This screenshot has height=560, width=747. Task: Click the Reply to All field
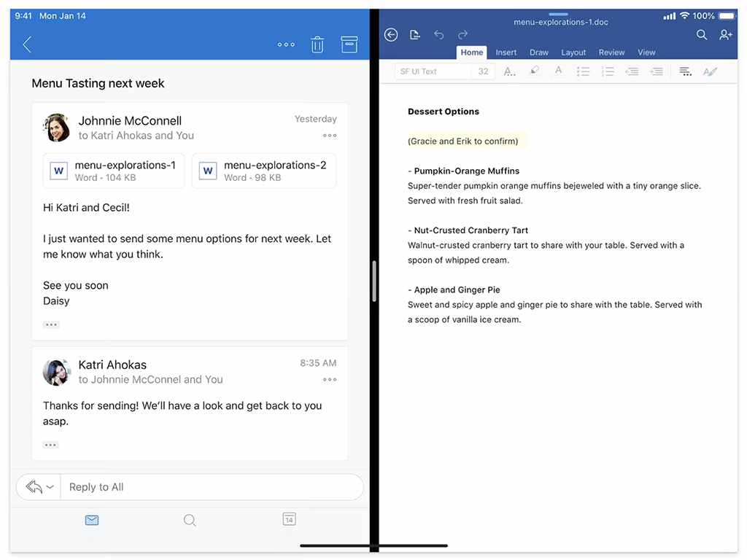[x=212, y=487]
